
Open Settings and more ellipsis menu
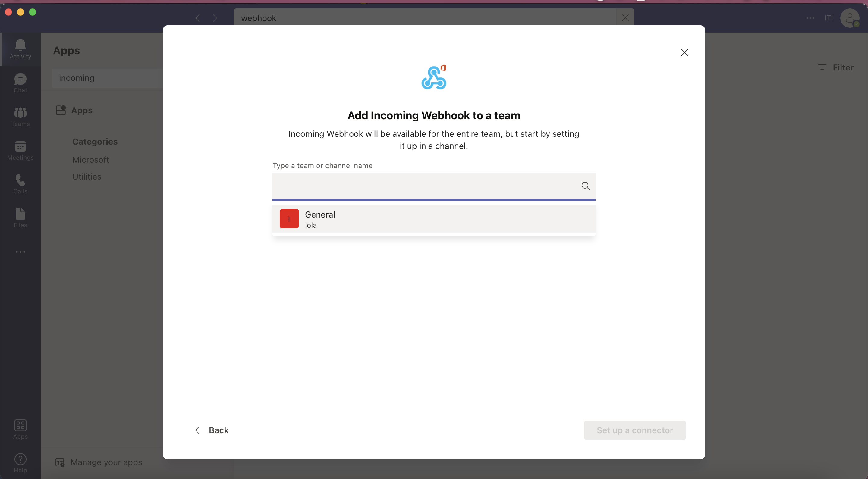pos(810,18)
